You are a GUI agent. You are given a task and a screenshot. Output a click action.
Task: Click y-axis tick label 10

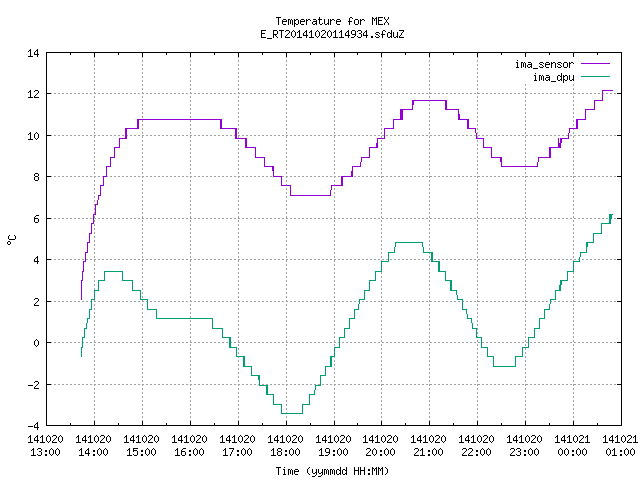click(33, 136)
